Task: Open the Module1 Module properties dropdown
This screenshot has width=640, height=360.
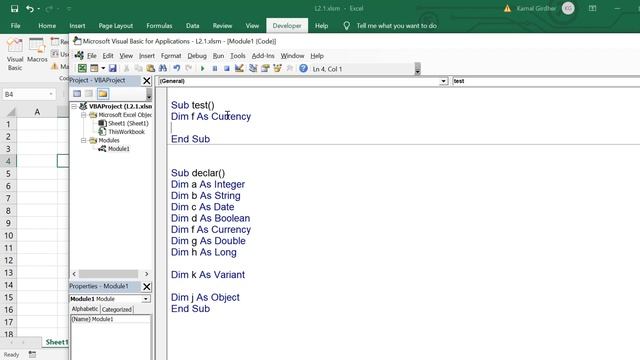Action: click(146, 299)
